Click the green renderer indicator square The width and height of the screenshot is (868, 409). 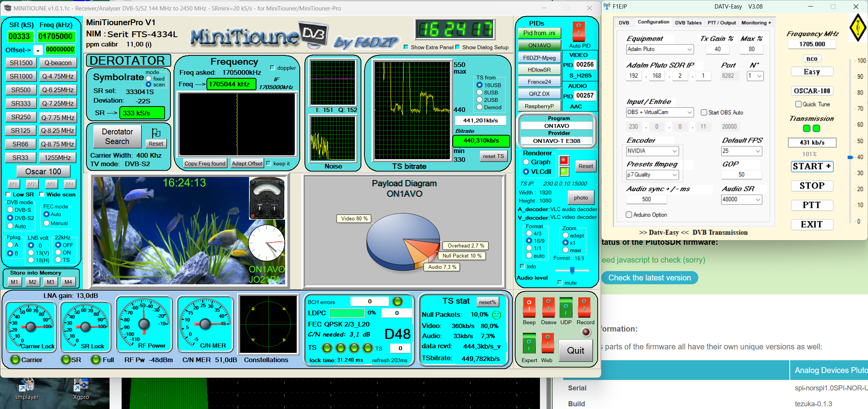coord(564,171)
